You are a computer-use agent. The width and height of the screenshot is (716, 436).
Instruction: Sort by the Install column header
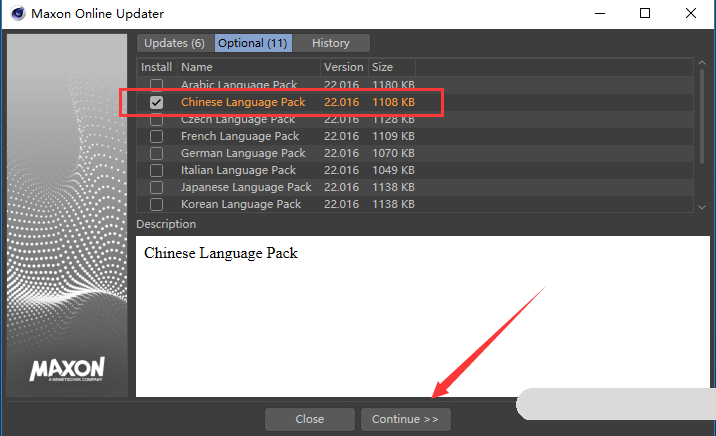tap(157, 67)
